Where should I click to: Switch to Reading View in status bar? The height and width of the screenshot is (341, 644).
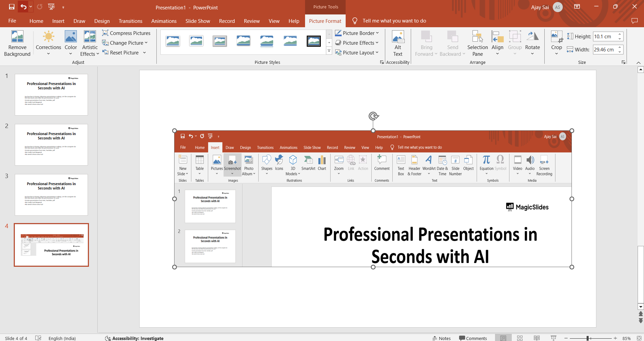(537, 338)
